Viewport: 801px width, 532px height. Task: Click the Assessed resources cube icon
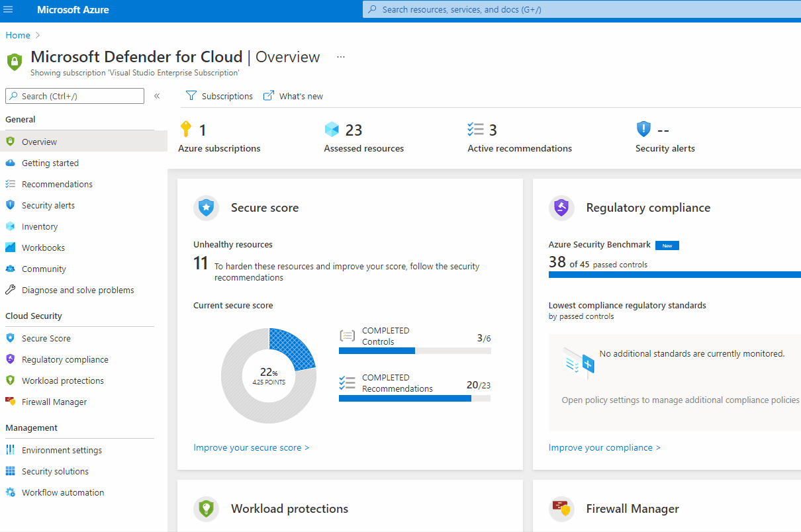[332, 129]
